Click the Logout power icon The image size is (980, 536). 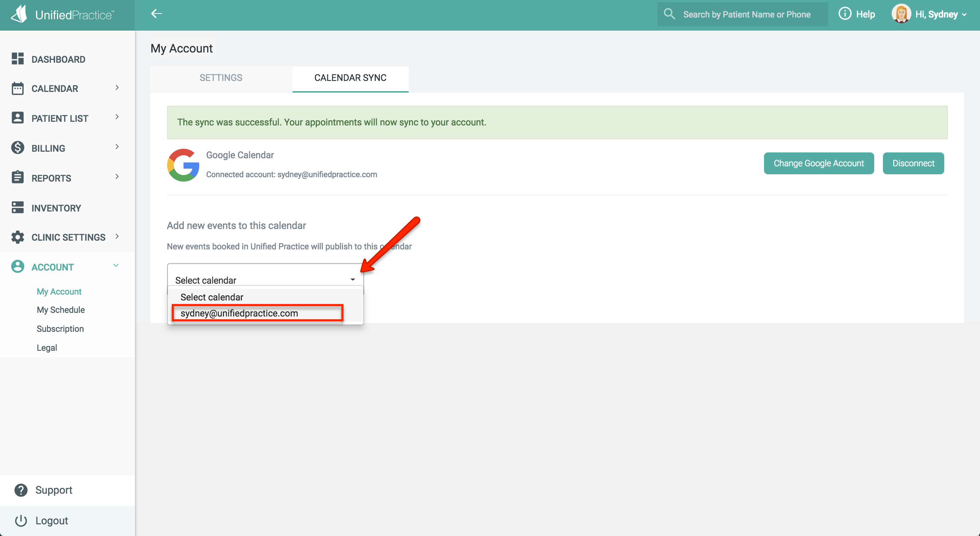tap(21, 520)
